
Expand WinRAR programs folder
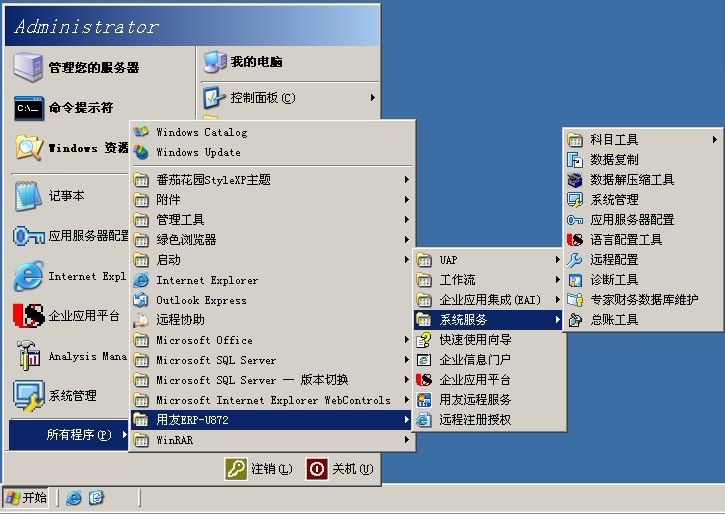click(273, 440)
